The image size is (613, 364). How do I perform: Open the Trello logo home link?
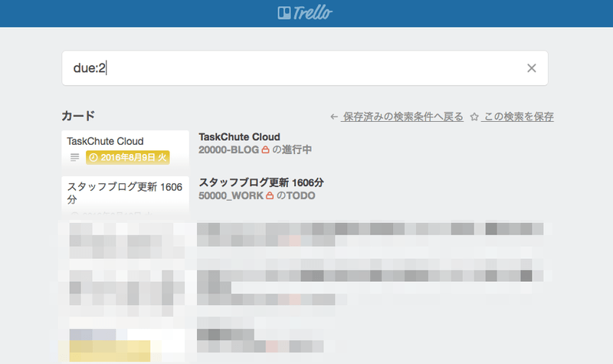pos(305,13)
